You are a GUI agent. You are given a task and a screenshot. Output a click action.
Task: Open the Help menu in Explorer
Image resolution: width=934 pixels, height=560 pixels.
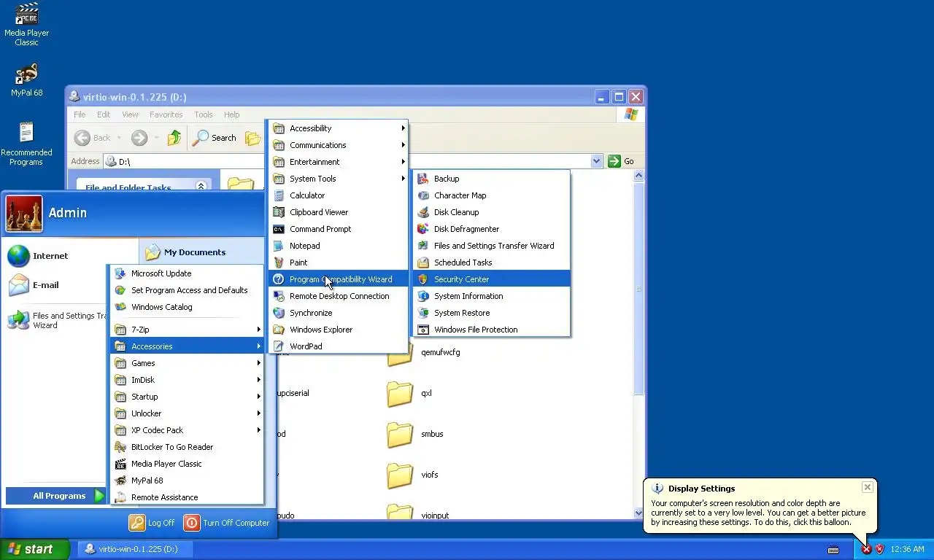point(231,114)
